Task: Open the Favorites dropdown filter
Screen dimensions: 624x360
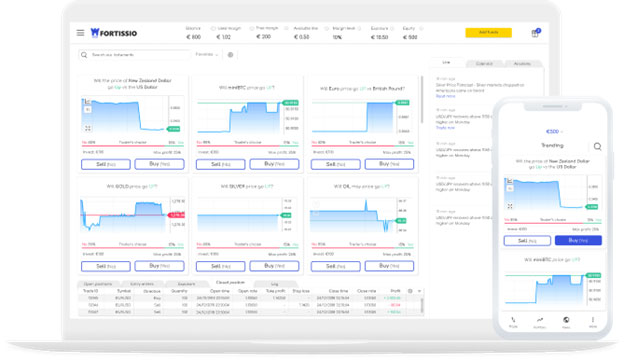Action: click(207, 54)
